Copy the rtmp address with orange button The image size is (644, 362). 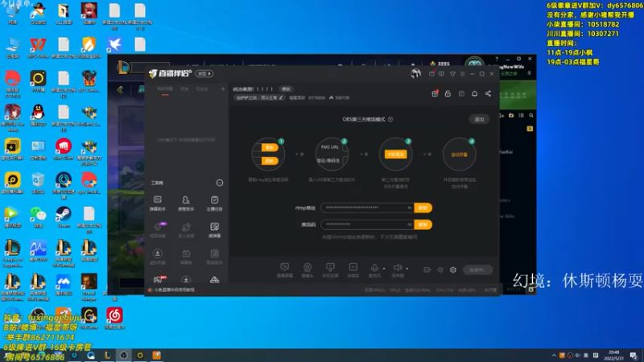tap(423, 208)
